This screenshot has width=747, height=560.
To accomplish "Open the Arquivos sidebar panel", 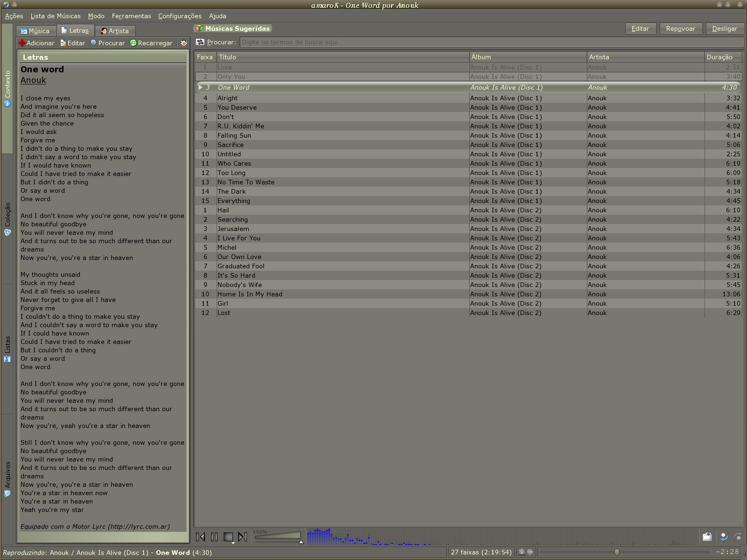I will pos(7,479).
